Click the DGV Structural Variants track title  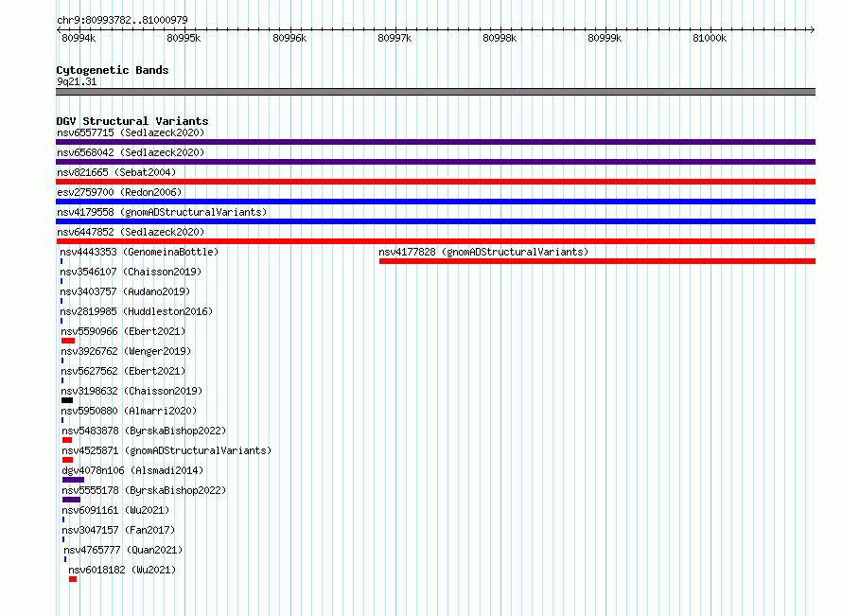[x=132, y=121]
